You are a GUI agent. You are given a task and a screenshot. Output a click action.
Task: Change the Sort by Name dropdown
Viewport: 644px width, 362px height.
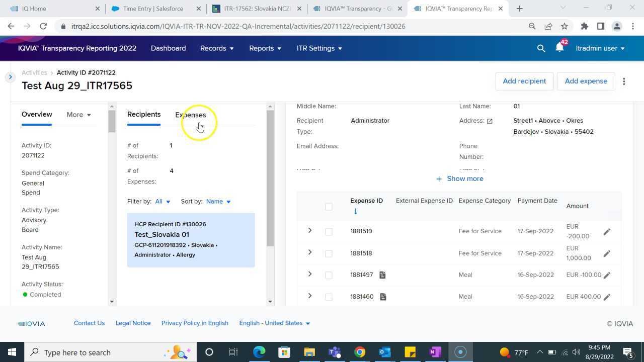218,202
